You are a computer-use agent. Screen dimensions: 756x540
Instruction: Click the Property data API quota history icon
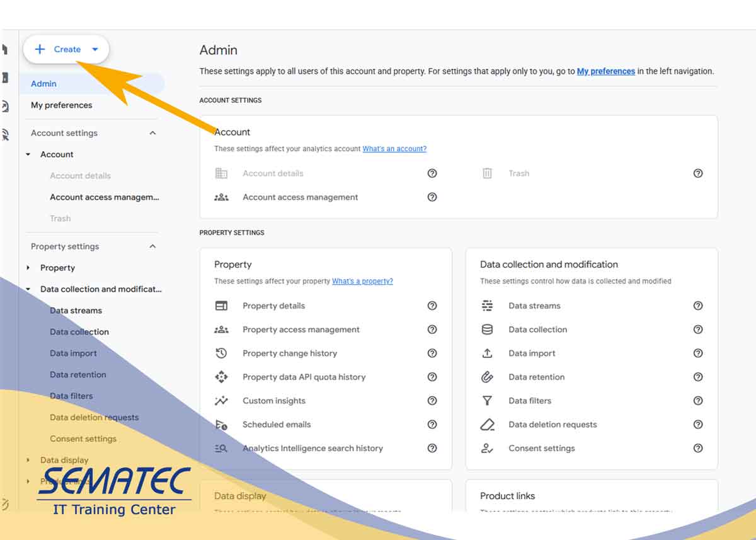(x=221, y=377)
